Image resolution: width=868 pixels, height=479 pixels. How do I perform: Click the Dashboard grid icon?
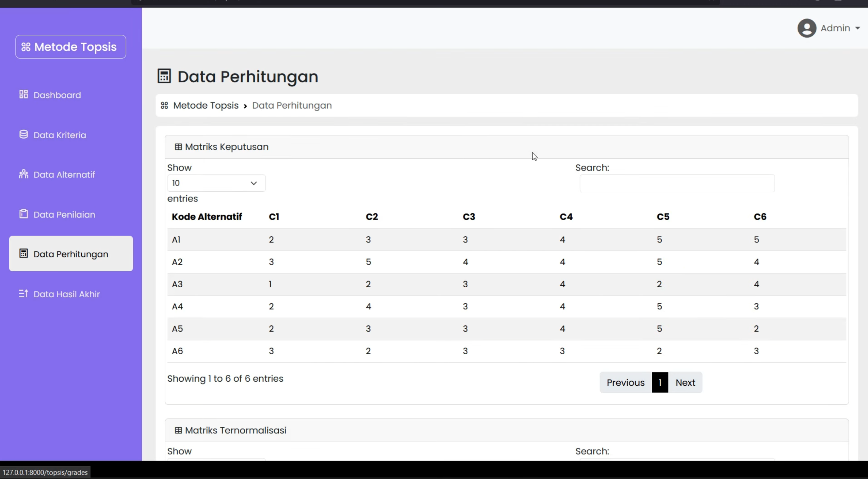click(x=23, y=94)
